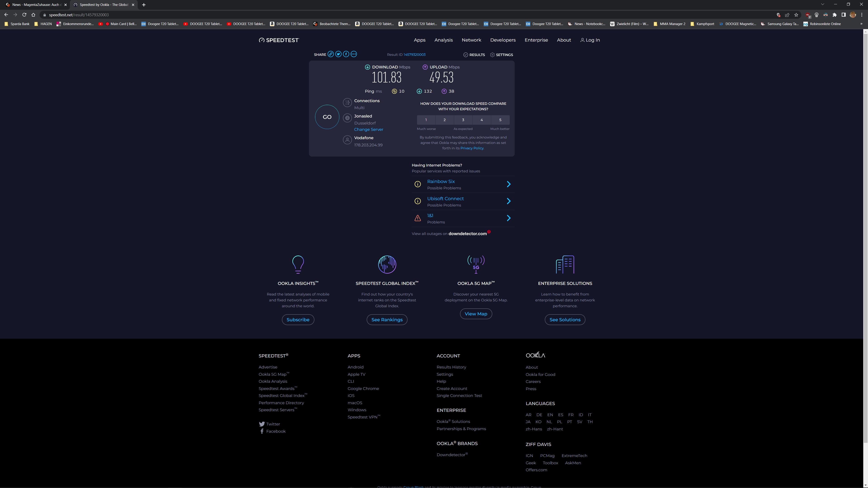Screen dimensions: 868x488
Task: Share result via Facebook icon
Action: click(x=346, y=54)
